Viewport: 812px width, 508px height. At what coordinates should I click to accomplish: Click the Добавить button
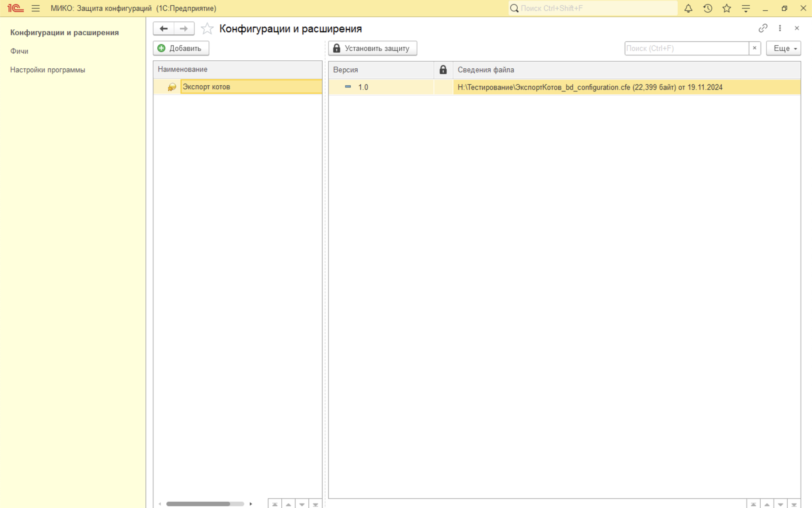[181, 48]
